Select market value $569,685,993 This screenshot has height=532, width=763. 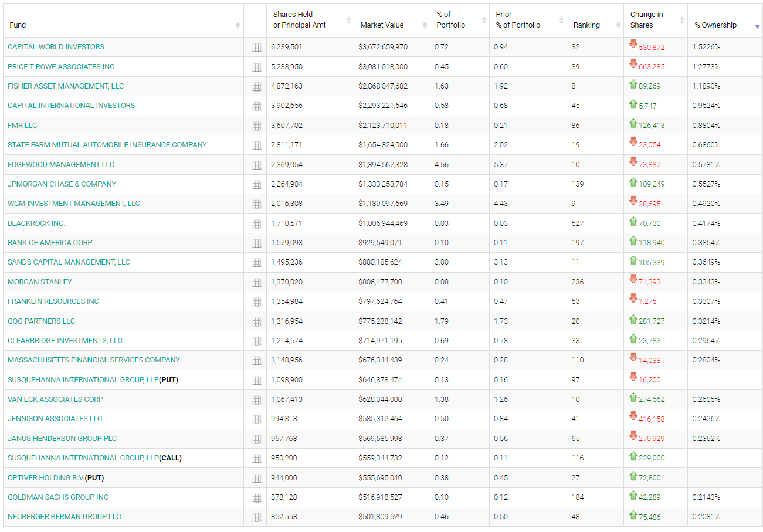382,439
